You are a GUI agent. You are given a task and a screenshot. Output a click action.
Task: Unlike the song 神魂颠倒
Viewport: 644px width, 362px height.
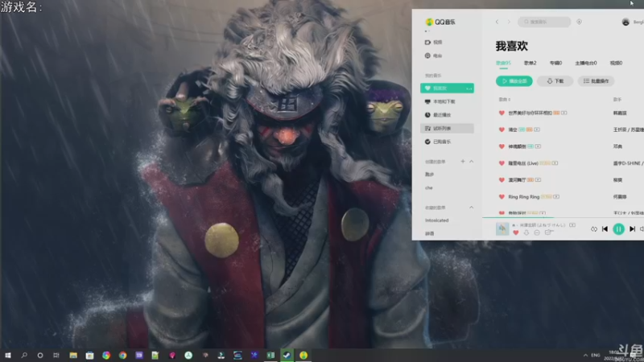[502, 146]
